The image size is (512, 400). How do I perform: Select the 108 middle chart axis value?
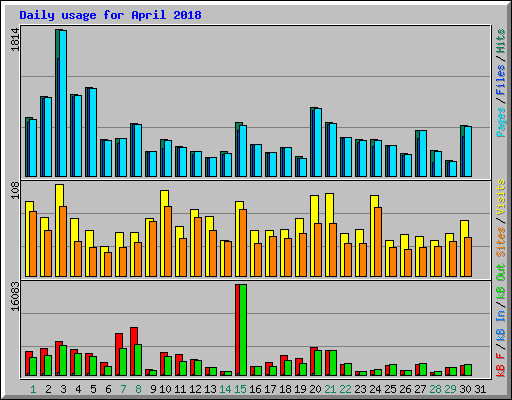click(15, 190)
